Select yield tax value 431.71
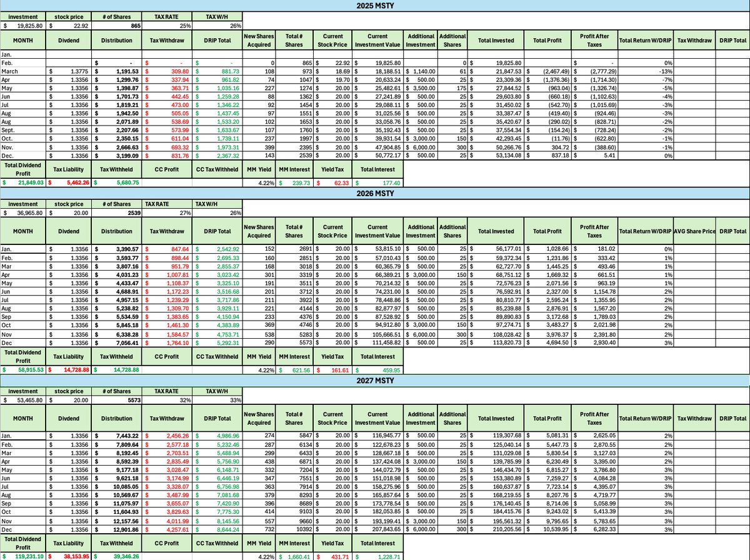This screenshot has width=750, height=560. point(334,556)
